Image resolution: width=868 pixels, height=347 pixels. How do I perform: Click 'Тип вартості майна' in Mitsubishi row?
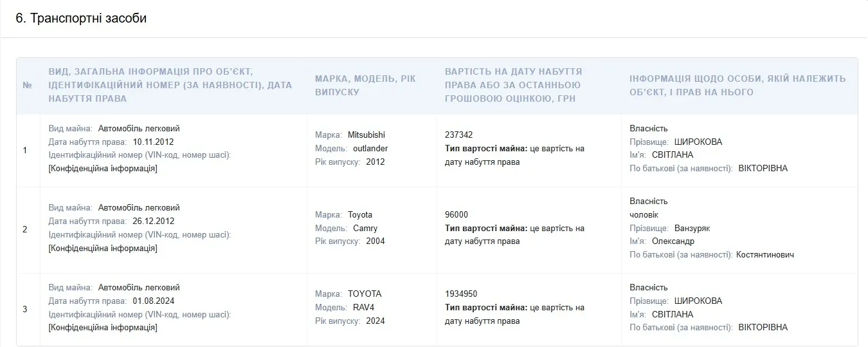[x=486, y=149]
